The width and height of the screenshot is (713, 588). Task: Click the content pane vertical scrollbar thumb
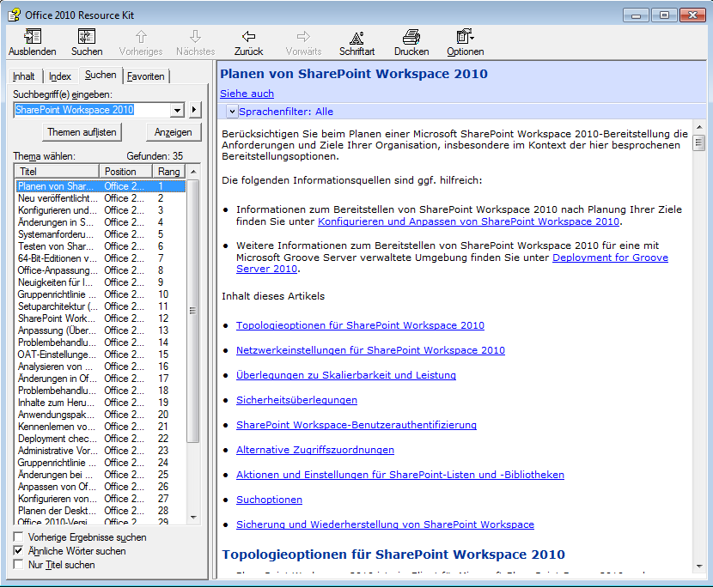click(x=699, y=142)
